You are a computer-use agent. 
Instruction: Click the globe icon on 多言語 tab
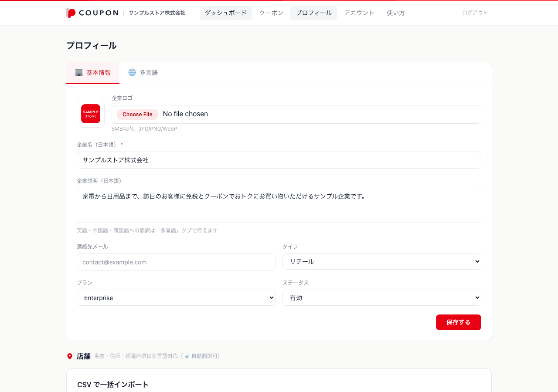click(132, 72)
